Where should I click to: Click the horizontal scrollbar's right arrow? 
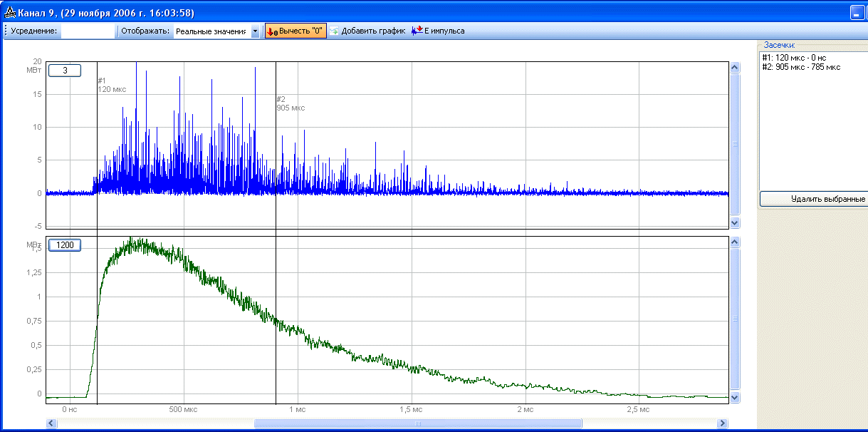pos(723,423)
